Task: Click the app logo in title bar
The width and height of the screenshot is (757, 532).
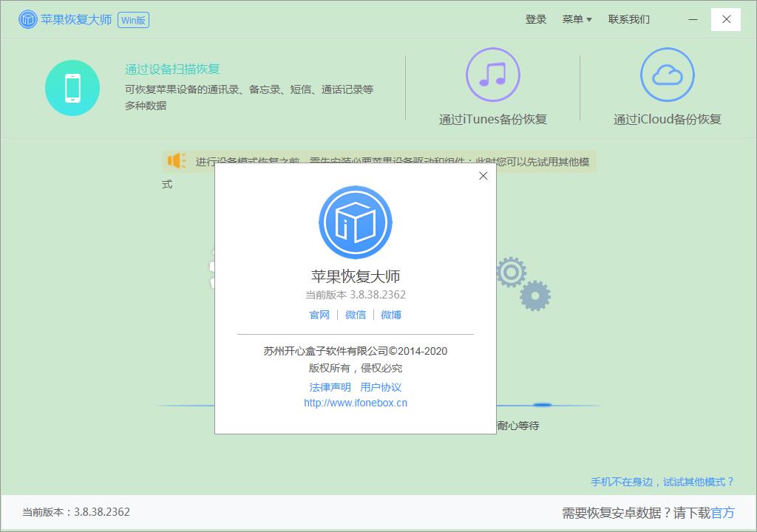Action: click(x=27, y=19)
